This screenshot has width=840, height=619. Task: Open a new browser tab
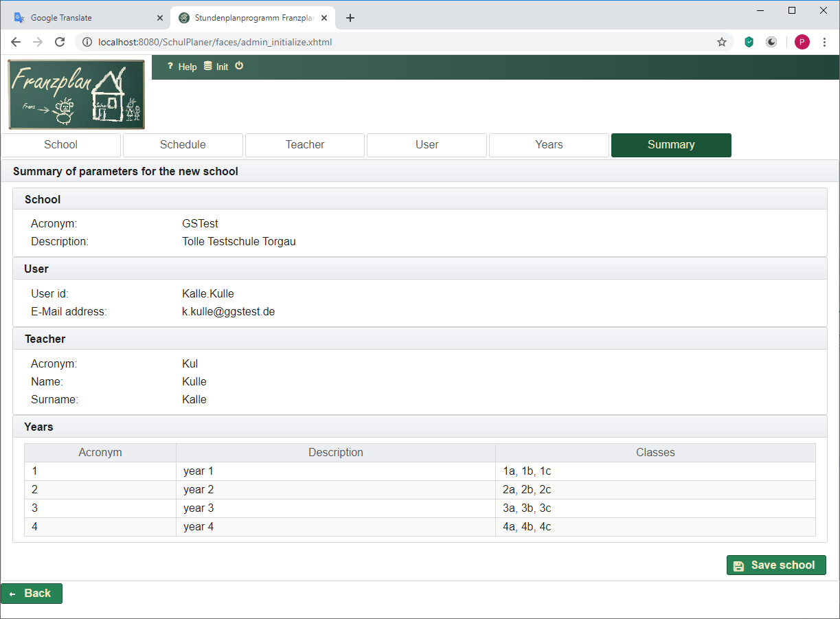tap(350, 18)
